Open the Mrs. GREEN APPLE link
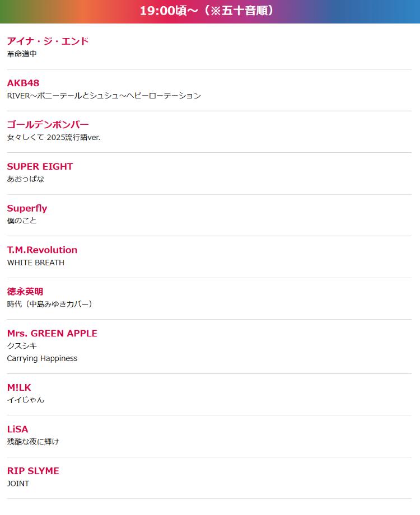The width and height of the screenshot is (420, 515). point(52,333)
